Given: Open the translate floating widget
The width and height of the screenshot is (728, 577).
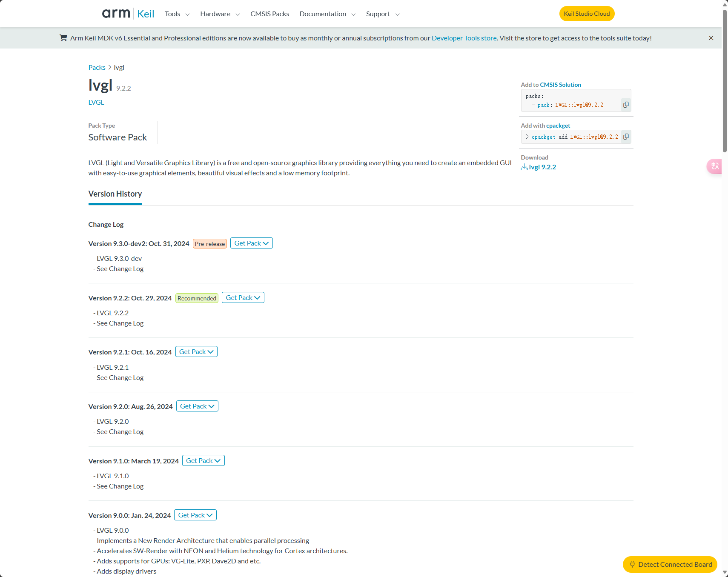Looking at the screenshot, I should click(714, 166).
